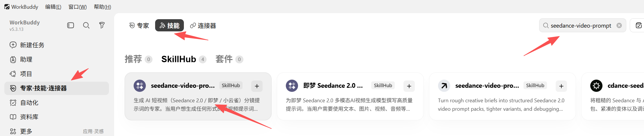Open the 编辑(E) menu
644x136 pixels.
tap(53, 7)
